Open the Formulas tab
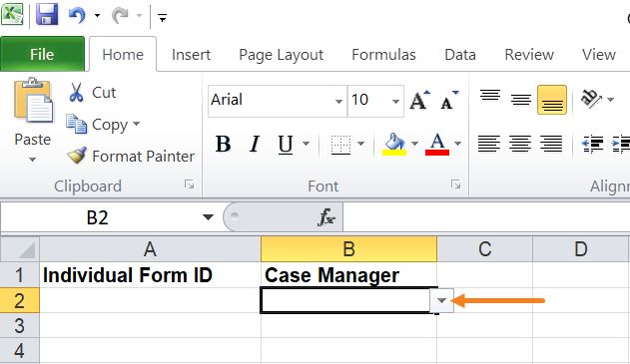The height and width of the screenshot is (364, 630). [x=383, y=54]
